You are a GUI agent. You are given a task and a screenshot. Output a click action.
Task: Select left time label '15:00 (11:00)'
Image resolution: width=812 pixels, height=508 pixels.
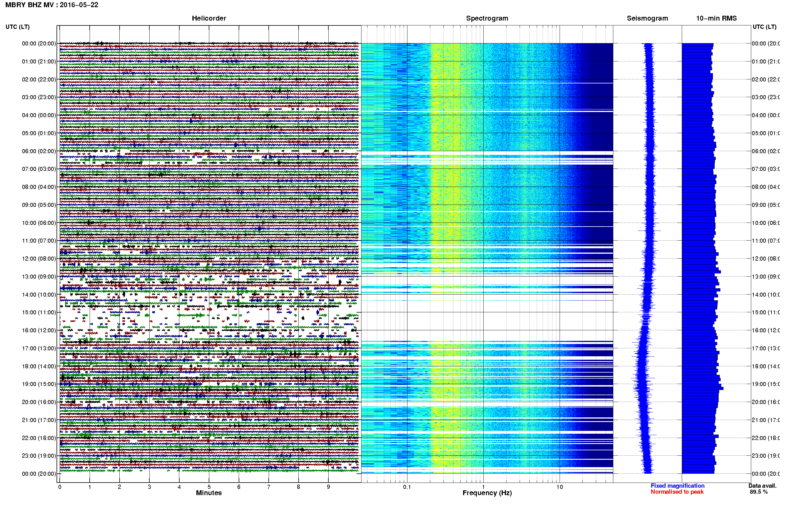click(39, 312)
